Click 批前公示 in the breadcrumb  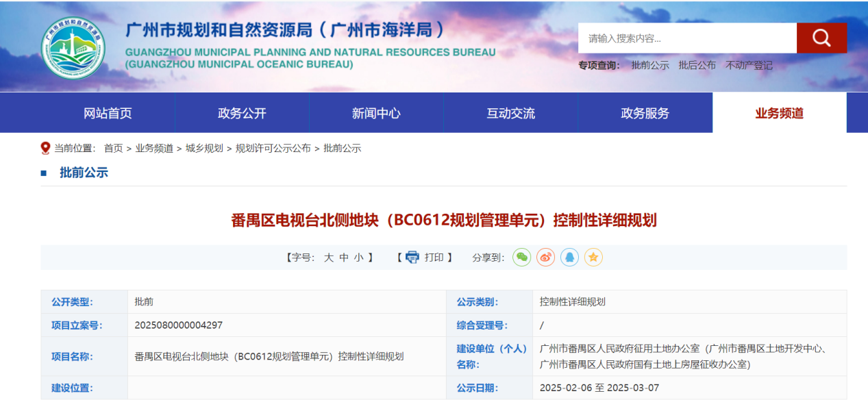(x=342, y=148)
